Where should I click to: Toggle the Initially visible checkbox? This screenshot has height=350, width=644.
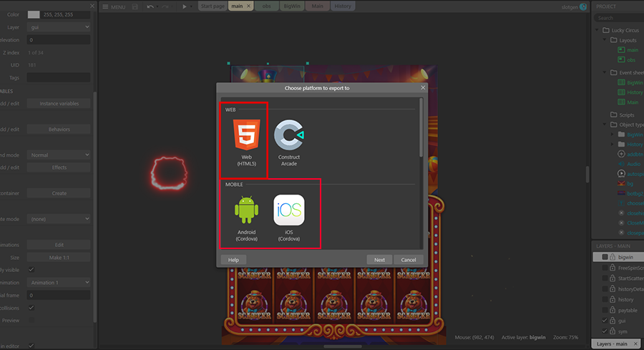(x=31, y=270)
